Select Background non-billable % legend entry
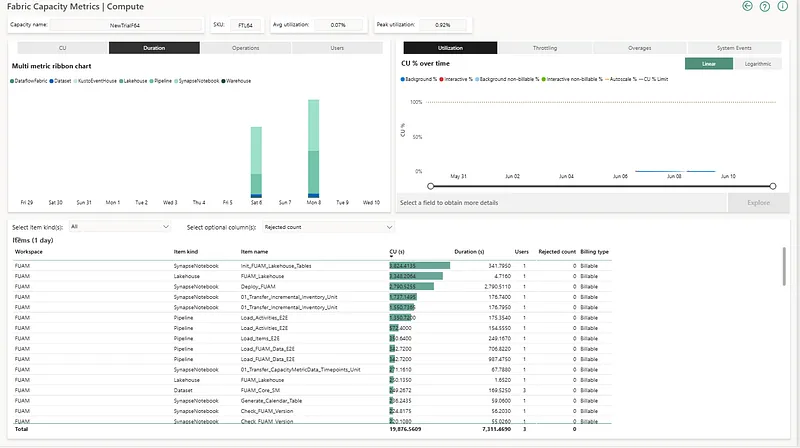Screen dimensions: 800x448 pos(507,79)
